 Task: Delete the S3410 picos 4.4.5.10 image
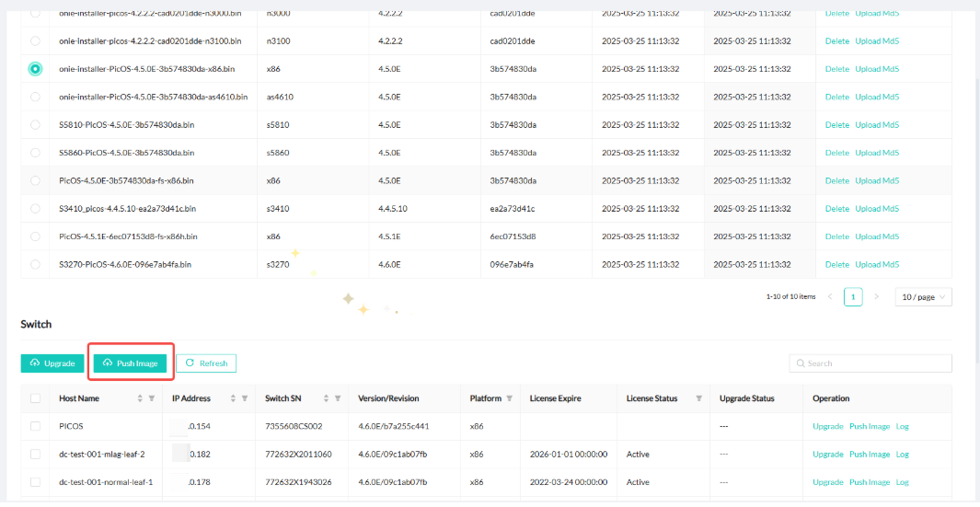coord(836,209)
